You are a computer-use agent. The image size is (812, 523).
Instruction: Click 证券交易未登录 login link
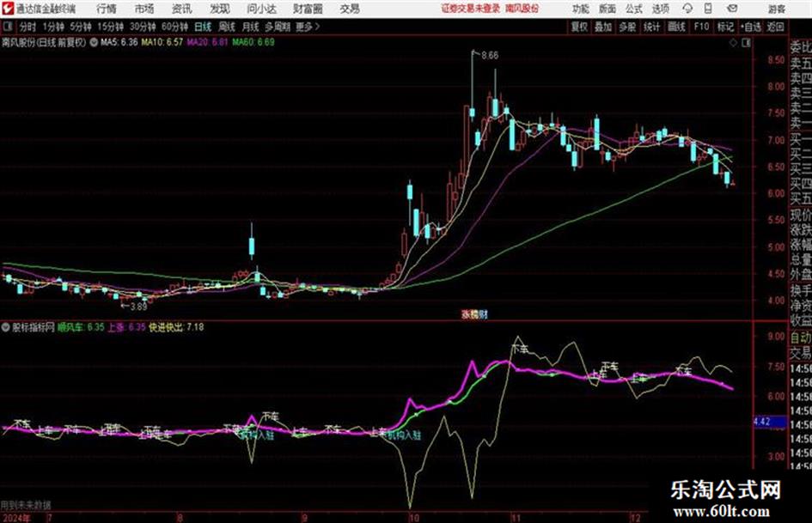pos(471,9)
